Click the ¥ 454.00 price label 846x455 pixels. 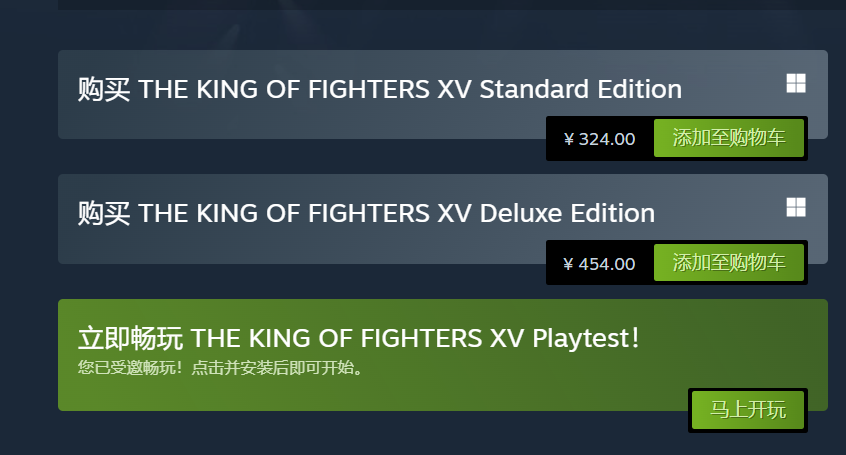pos(599,264)
